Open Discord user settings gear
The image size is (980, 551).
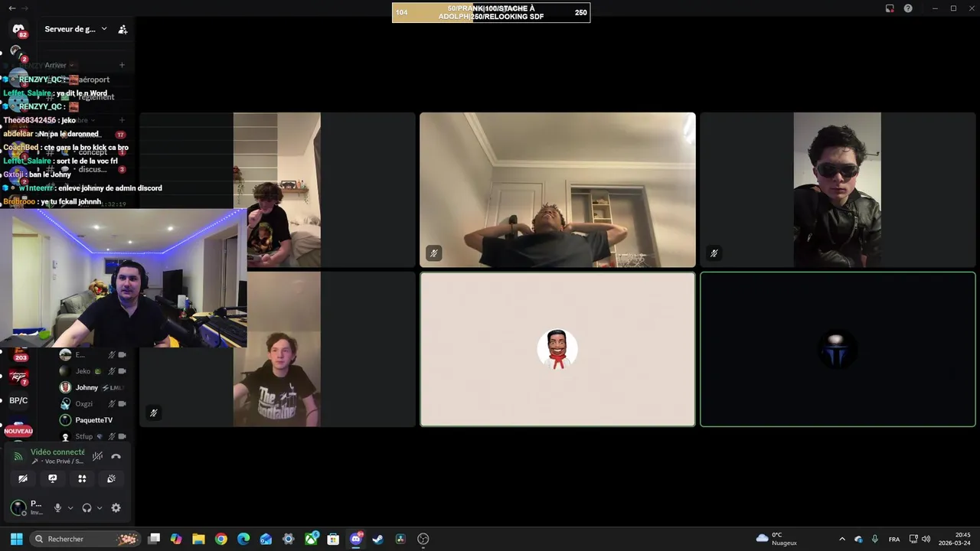click(116, 507)
